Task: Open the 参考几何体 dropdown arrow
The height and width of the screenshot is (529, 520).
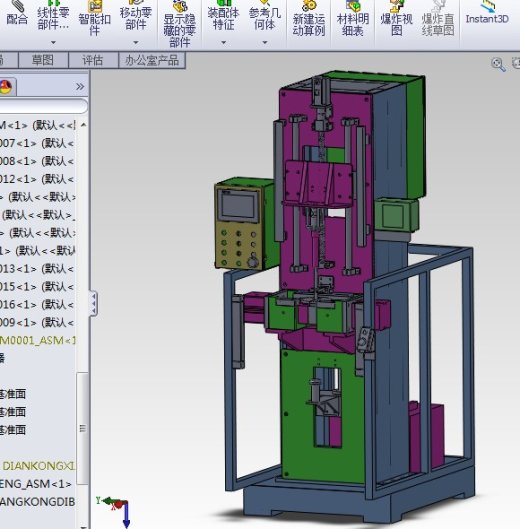Action: [x=265, y=43]
